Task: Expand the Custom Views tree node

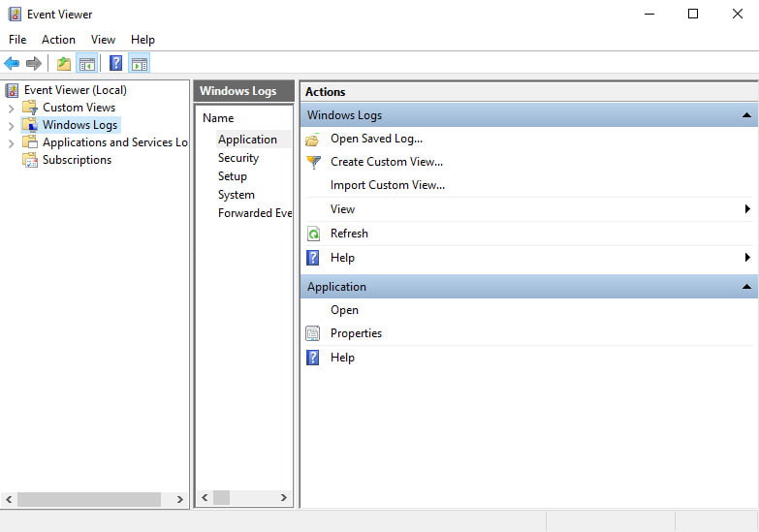Action: [x=11, y=108]
